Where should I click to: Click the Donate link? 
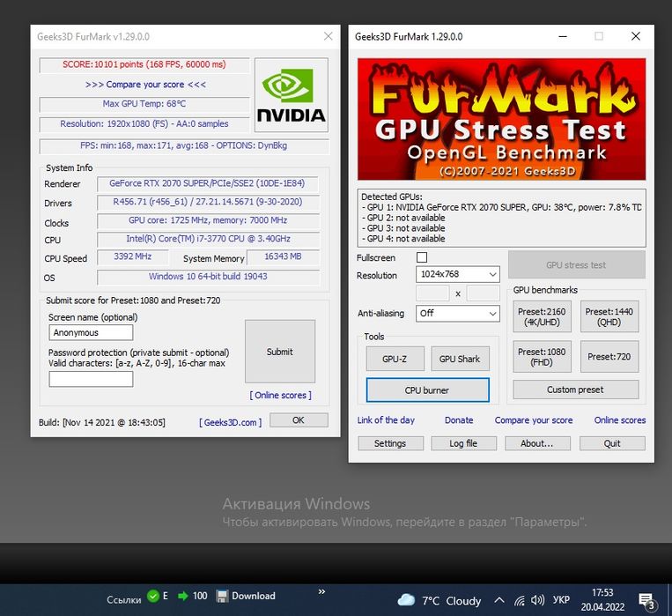pyautogui.click(x=459, y=420)
